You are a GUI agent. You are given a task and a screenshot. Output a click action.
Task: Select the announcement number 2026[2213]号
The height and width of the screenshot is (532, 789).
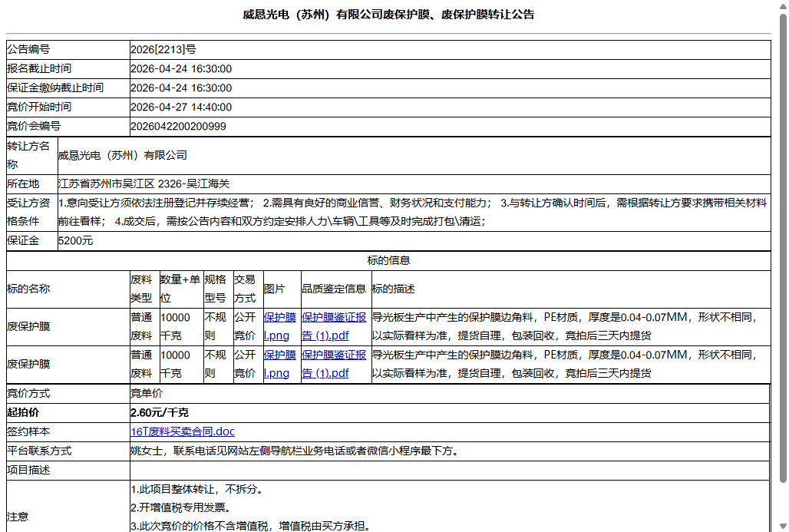[x=163, y=49]
